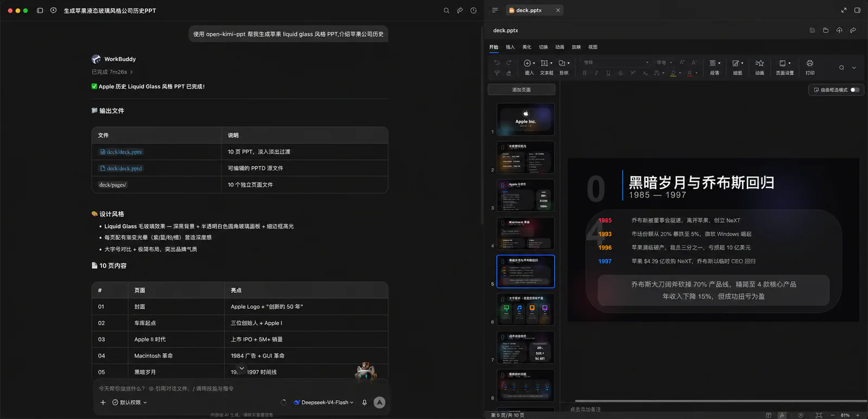Toggle the left sidebar panel icon
868x419 pixels.
click(x=40, y=10)
